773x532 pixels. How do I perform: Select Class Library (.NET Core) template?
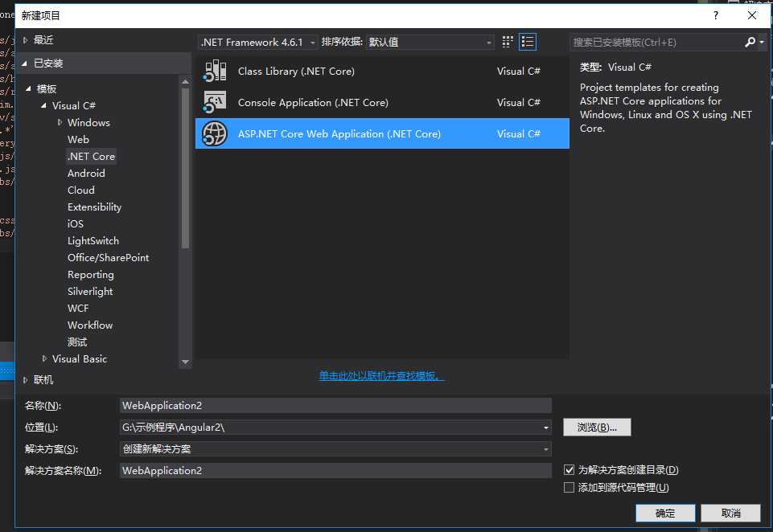tap(382, 71)
